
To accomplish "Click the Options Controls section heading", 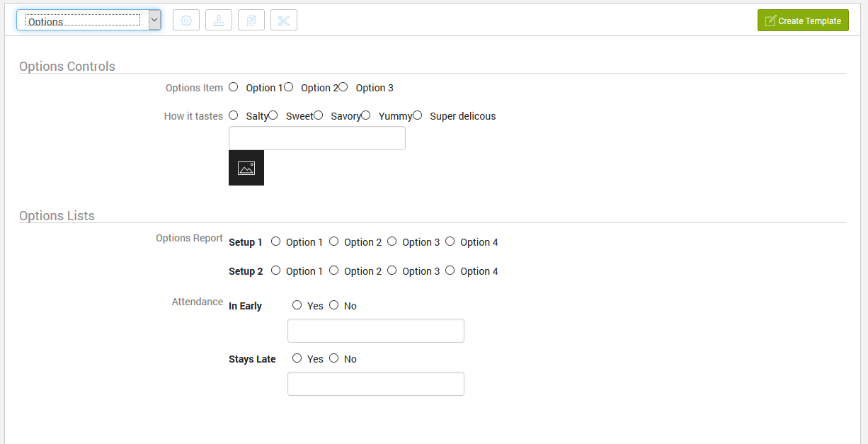I will tap(67, 67).
